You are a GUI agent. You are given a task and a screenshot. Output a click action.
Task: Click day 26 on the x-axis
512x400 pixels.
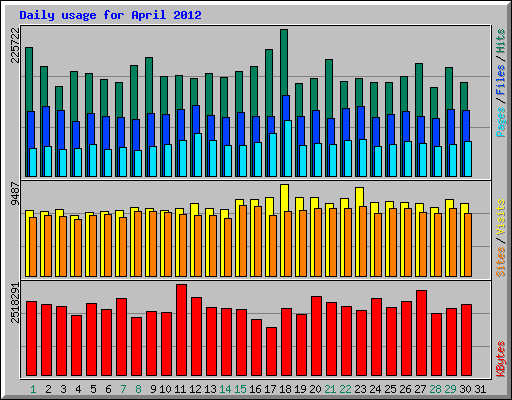coord(405,389)
